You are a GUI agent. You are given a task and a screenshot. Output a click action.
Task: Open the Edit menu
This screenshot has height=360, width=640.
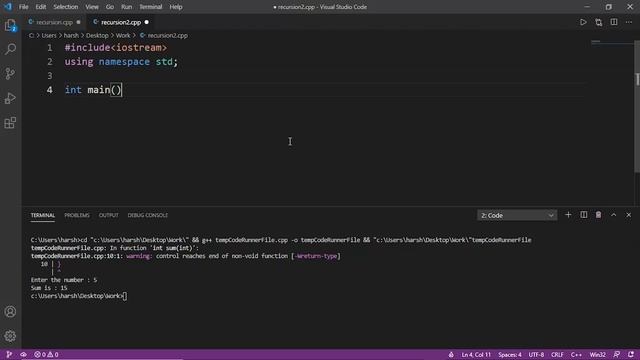coord(40,7)
